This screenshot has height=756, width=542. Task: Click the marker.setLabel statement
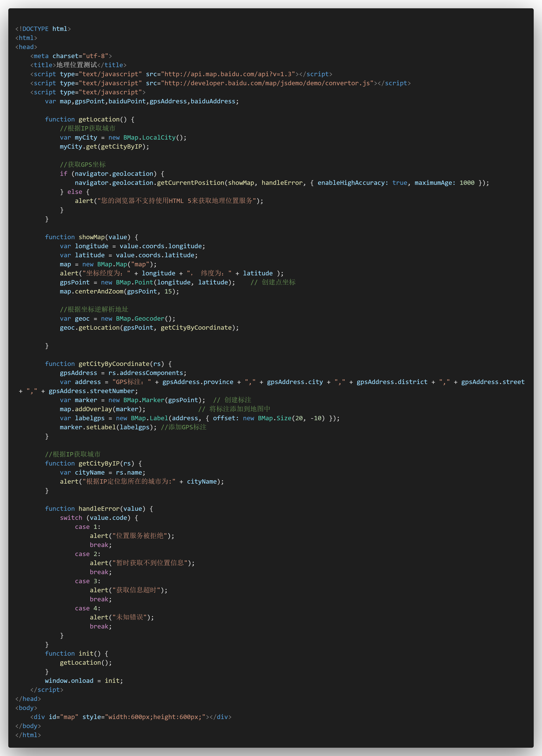[x=108, y=427]
